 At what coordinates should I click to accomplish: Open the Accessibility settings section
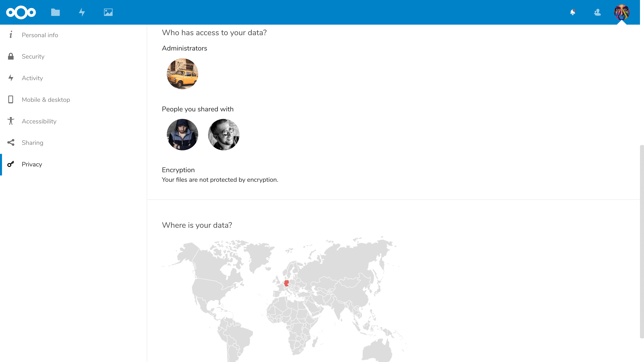[39, 121]
